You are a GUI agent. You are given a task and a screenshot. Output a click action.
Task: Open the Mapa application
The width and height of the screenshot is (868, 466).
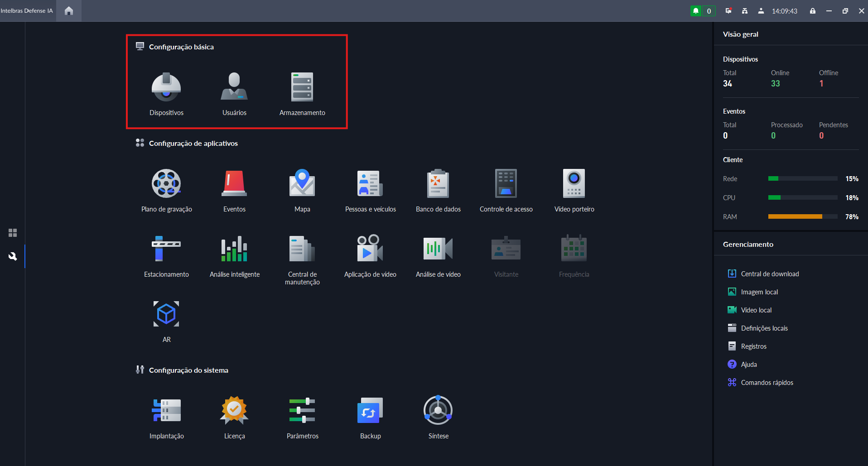(x=302, y=184)
